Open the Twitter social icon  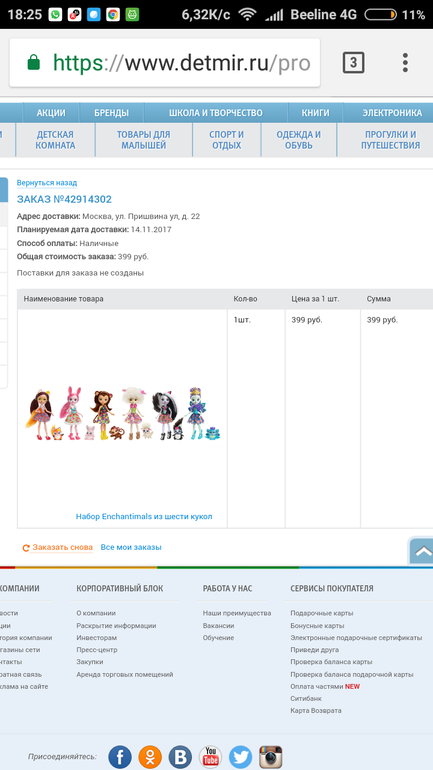241,757
